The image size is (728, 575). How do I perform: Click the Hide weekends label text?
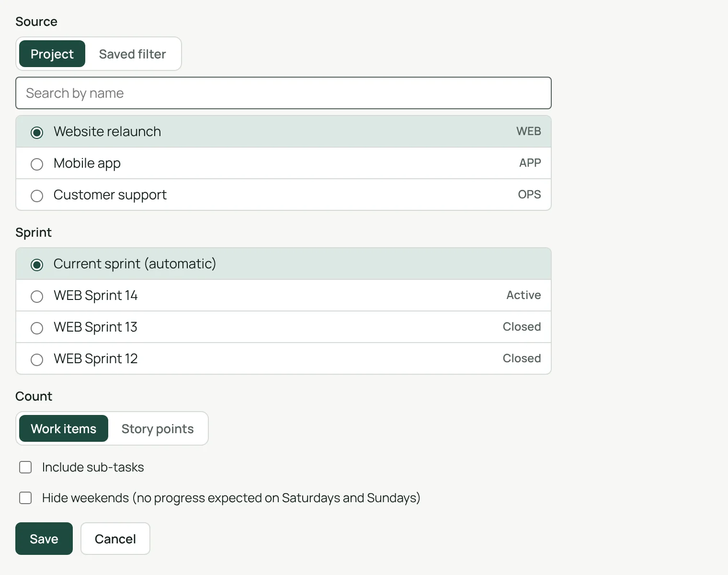tap(231, 498)
